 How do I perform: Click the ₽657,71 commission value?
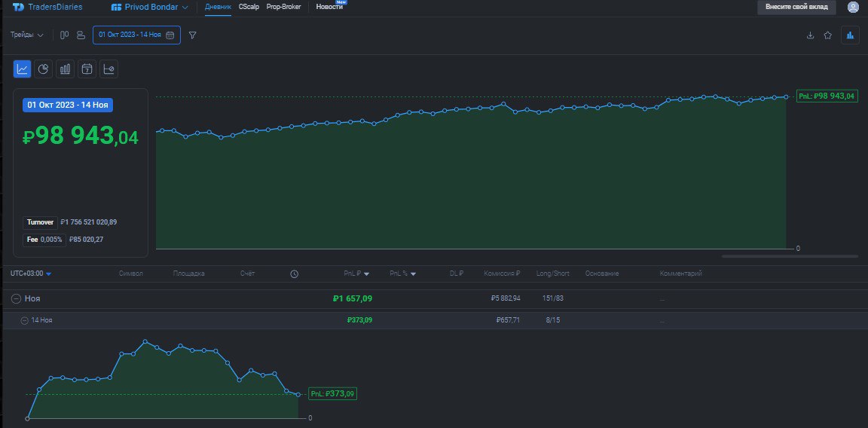[508, 320]
